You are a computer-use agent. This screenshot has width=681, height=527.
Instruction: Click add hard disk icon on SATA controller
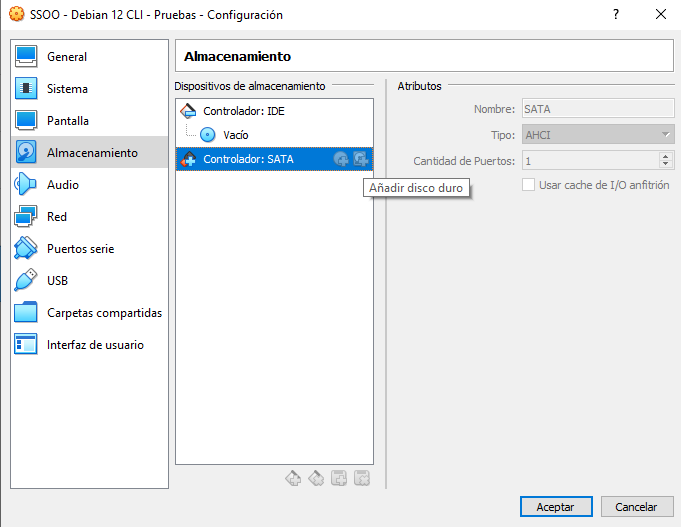(x=361, y=158)
